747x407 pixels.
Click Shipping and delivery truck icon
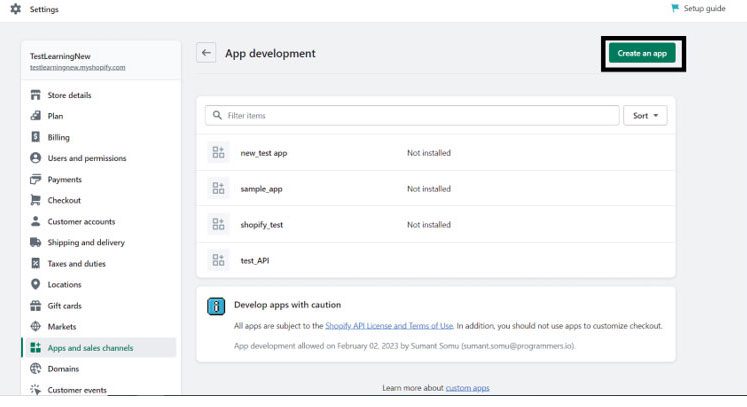36,242
